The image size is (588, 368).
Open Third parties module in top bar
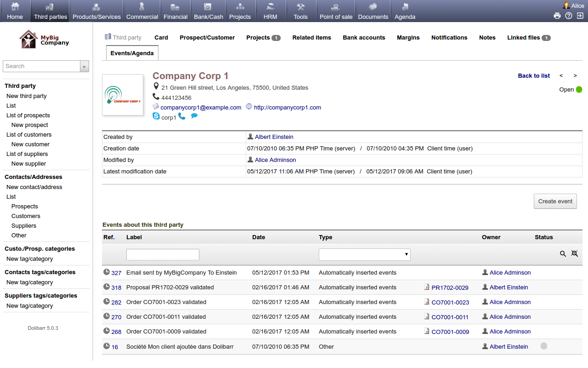(51, 11)
